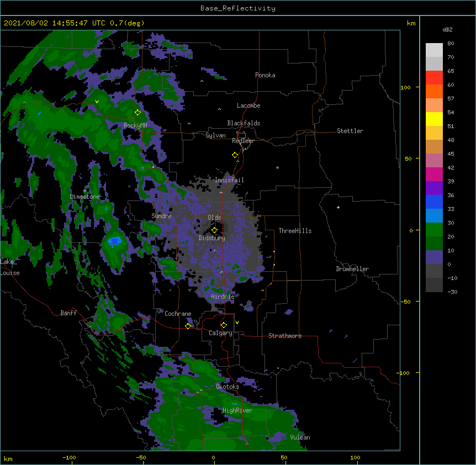Select the darkest gray -30 dBZ swatch
Image resolution: width=476 pixels, height=465 pixels.
434,285
